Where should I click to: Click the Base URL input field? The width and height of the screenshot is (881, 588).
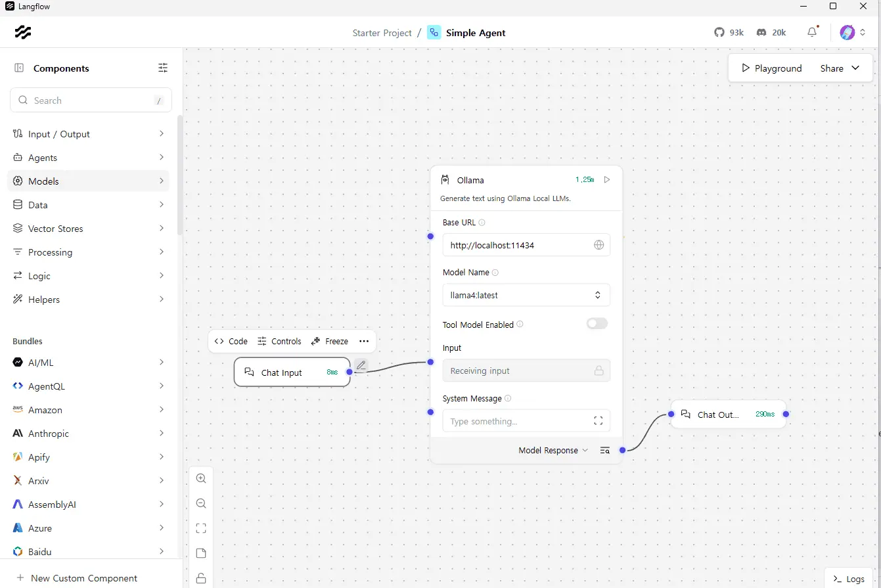[x=526, y=245]
